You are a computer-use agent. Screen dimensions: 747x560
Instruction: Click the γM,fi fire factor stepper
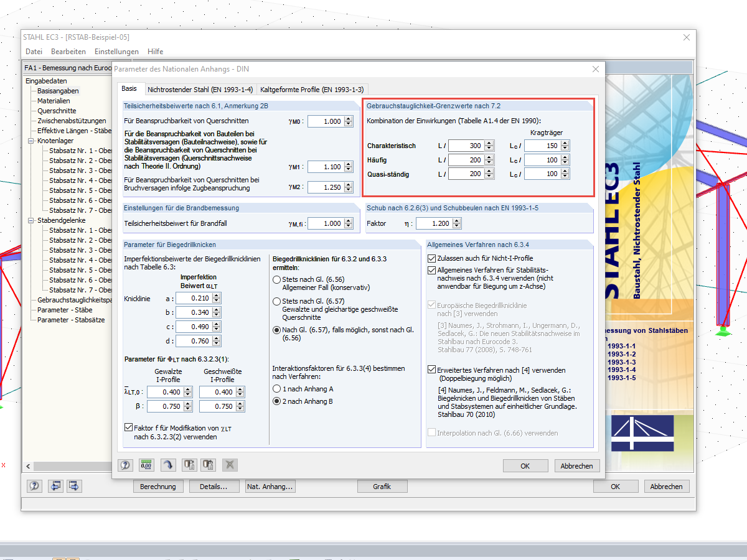tap(348, 223)
